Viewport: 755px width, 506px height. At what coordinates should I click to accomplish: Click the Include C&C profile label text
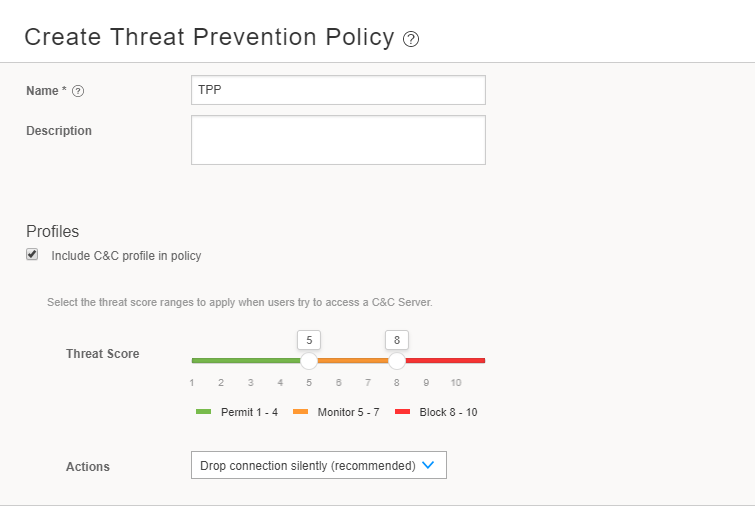coord(126,256)
